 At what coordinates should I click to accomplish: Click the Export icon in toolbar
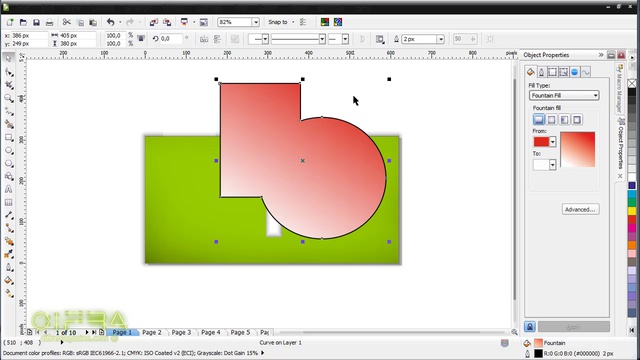[167, 22]
